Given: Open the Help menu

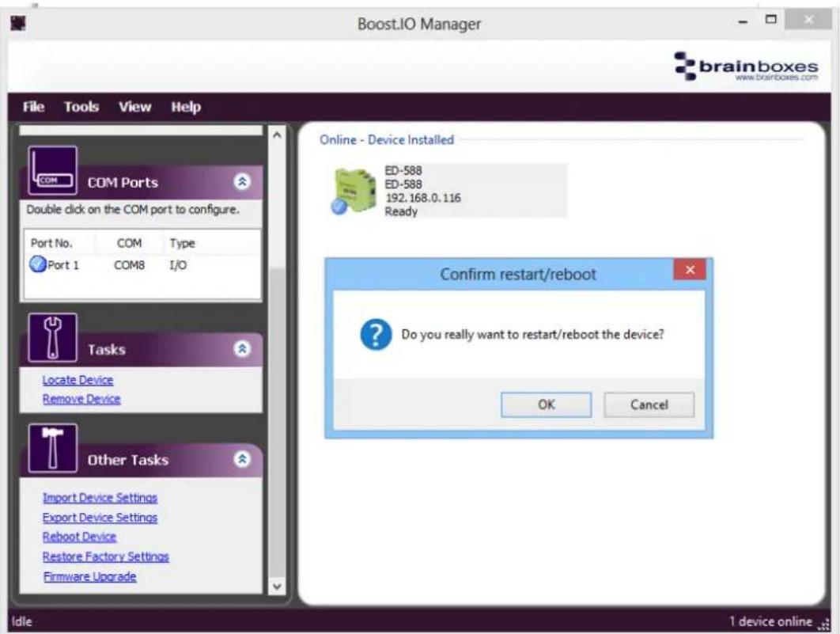Looking at the screenshot, I should coord(186,107).
